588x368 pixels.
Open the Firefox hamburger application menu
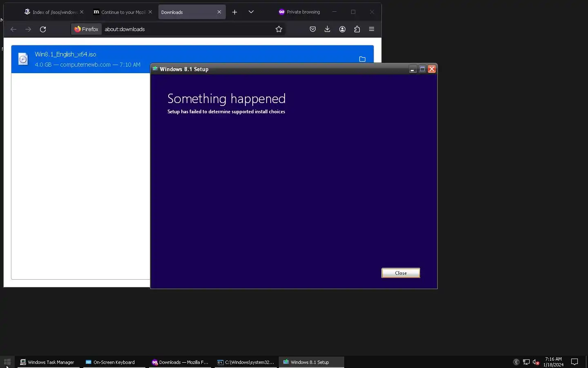[372, 29]
